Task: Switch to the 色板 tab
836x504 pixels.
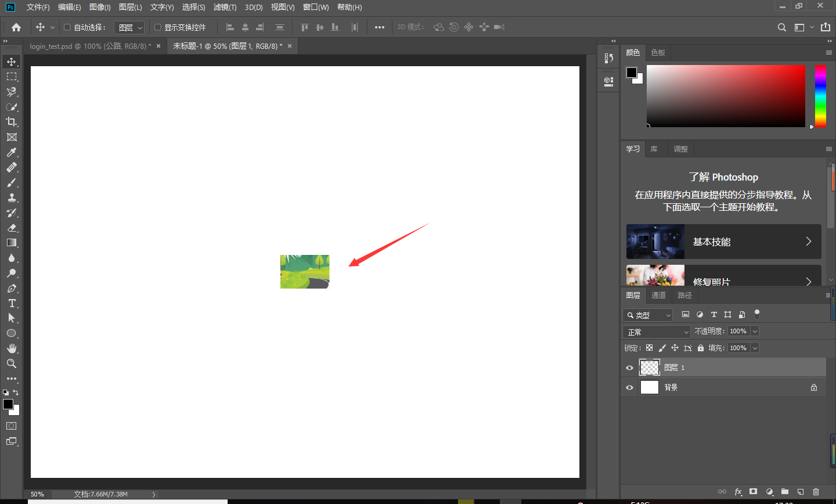Action: 658,52
